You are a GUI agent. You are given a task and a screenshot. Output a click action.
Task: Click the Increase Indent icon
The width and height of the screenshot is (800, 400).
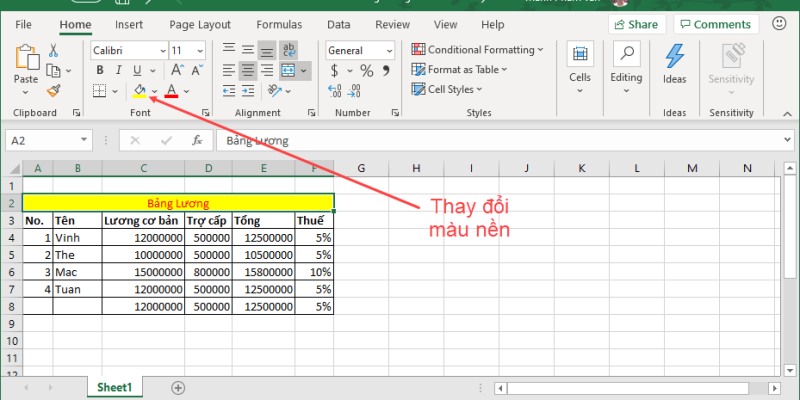pyautogui.click(x=267, y=91)
